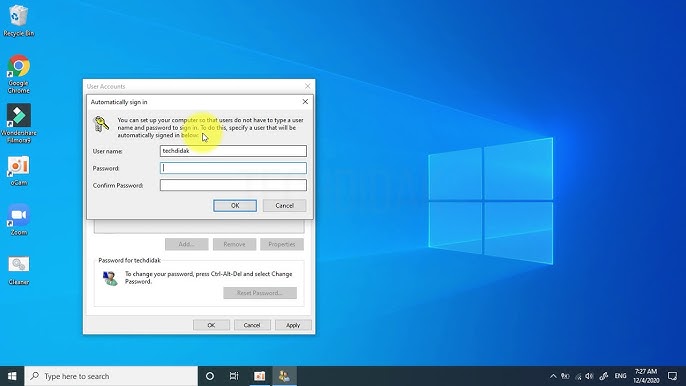Switch to the oCam taskbar app
The height and width of the screenshot is (386, 686).
click(259, 376)
